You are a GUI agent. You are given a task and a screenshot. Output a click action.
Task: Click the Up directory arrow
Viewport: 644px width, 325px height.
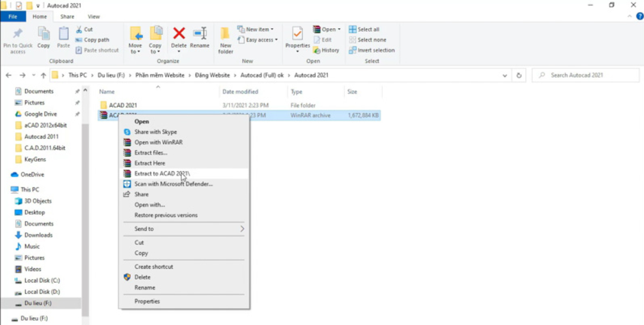(43, 75)
